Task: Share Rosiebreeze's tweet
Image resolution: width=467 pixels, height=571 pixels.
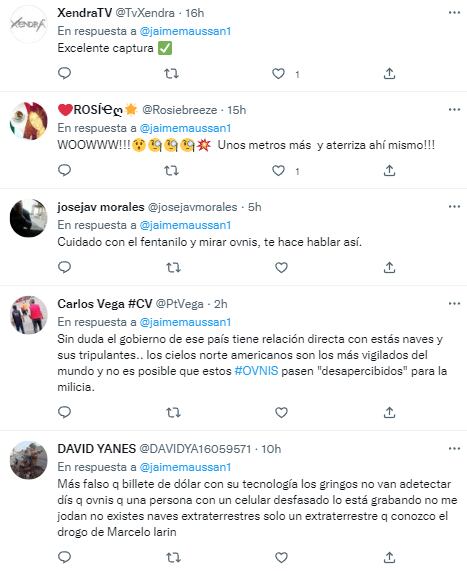Action: click(389, 170)
